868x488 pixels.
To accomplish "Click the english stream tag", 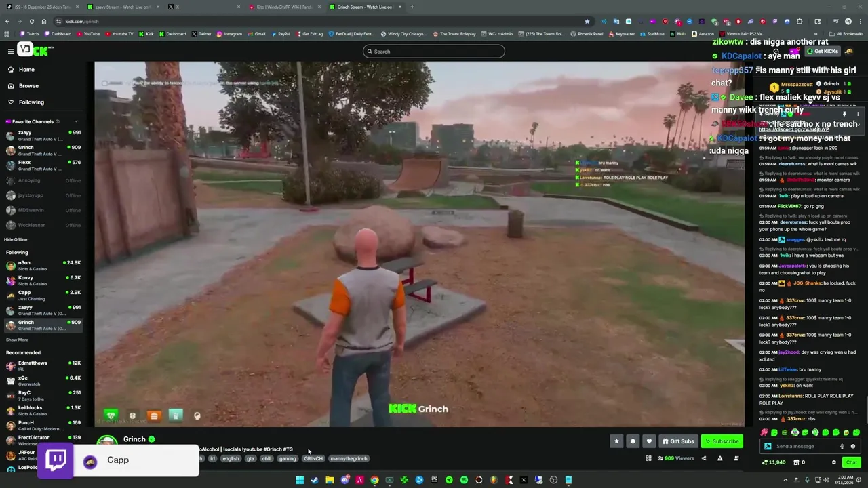I will point(231,459).
